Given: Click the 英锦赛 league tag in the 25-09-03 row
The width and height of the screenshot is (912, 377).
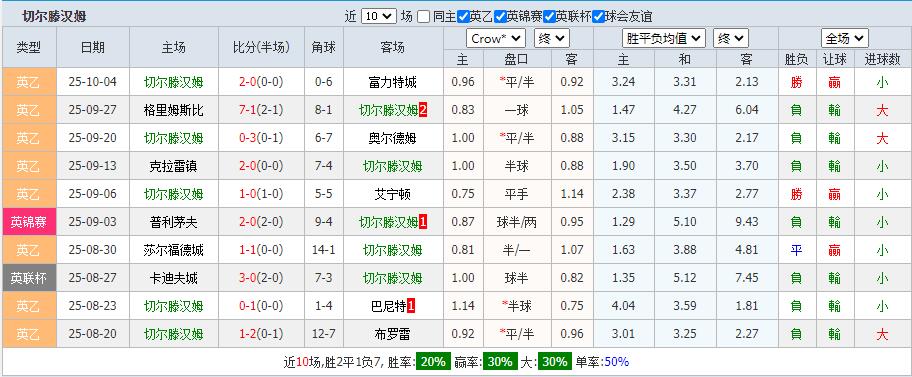Looking at the screenshot, I should tap(29, 222).
